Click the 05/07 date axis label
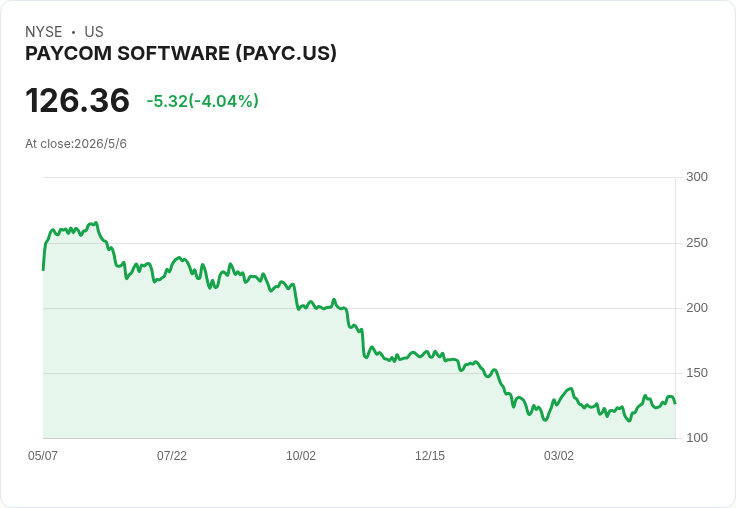Image resolution: width=736 pixels, height=508 pixels. (43, 455)
